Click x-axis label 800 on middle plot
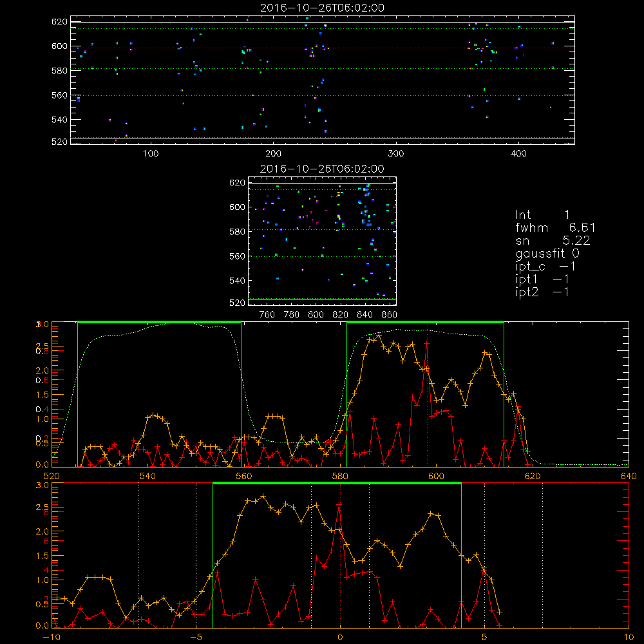This screenshot has width=644, height=644. 316,315
